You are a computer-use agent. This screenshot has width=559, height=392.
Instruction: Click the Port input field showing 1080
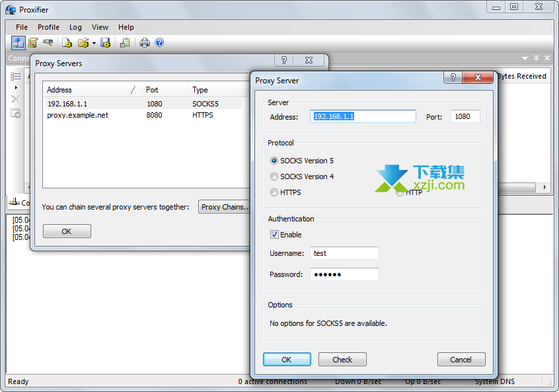[465, 116]
